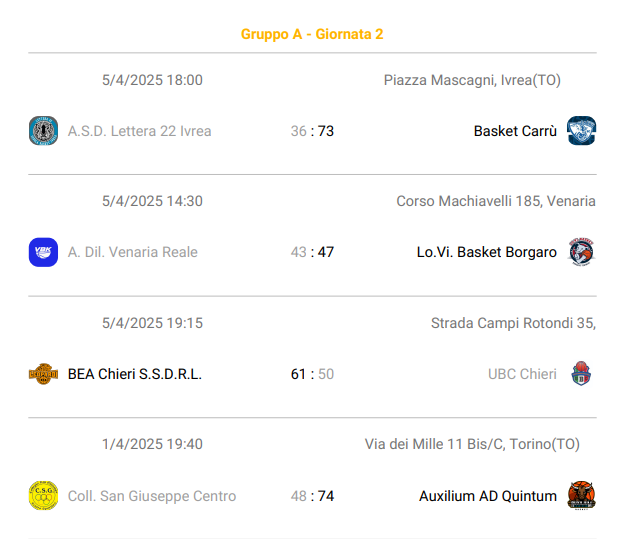Open the blue VBK Venaria Reale logo
623x539 pixels.
pyautogui.click(x=43, y=252)
